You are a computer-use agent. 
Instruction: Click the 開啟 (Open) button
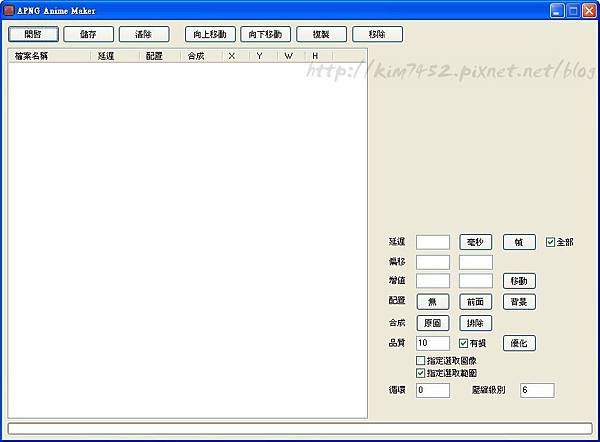(33, 34)
